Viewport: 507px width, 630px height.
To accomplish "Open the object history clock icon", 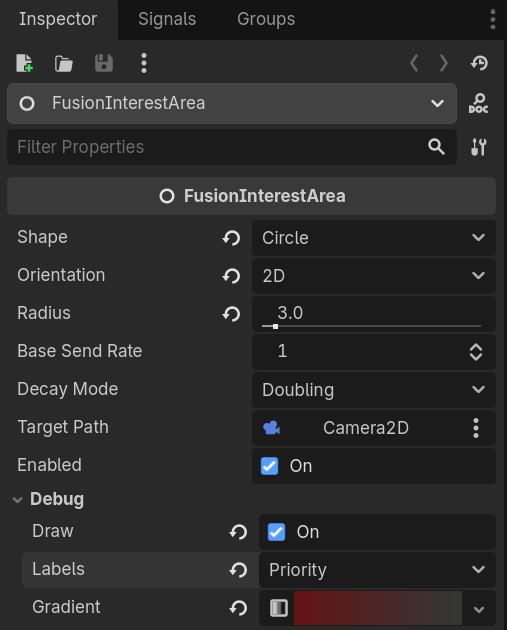I will (479, 63).
